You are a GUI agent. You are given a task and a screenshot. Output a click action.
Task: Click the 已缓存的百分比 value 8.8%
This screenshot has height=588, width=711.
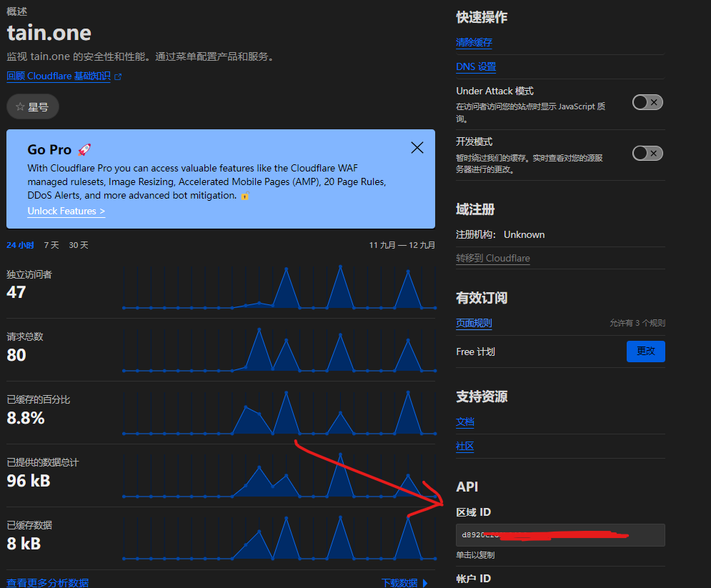[26, 418]
